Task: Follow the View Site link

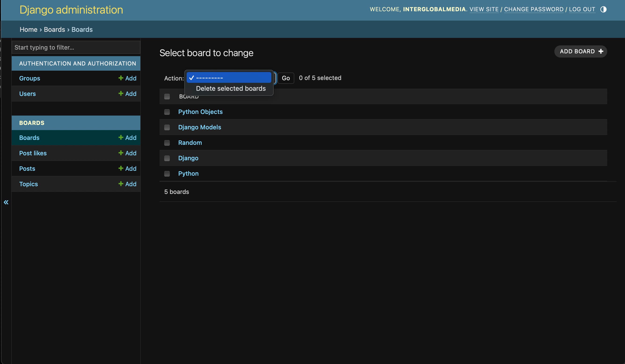Action: click(484, 9)
